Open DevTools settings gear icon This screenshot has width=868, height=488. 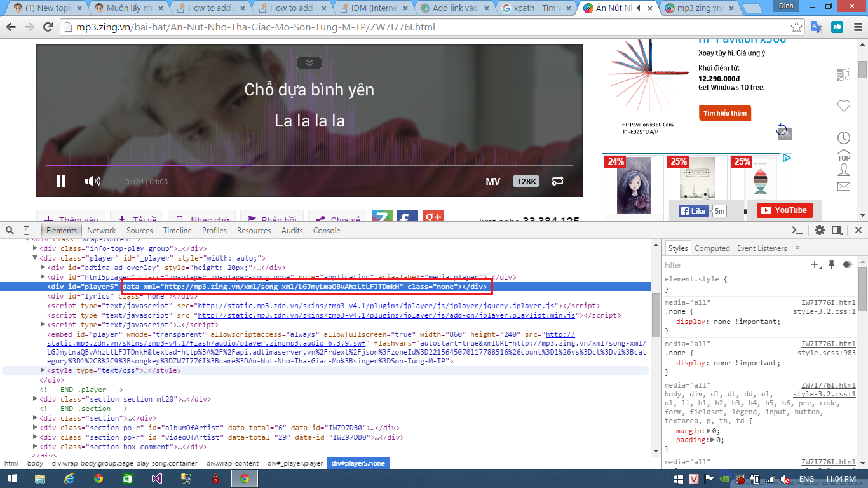point(820,230)
